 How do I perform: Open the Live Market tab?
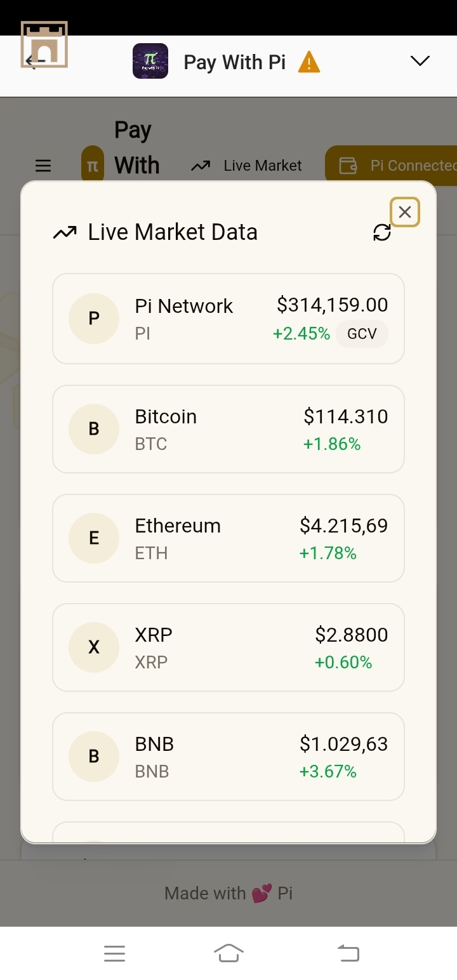(246, 166)
